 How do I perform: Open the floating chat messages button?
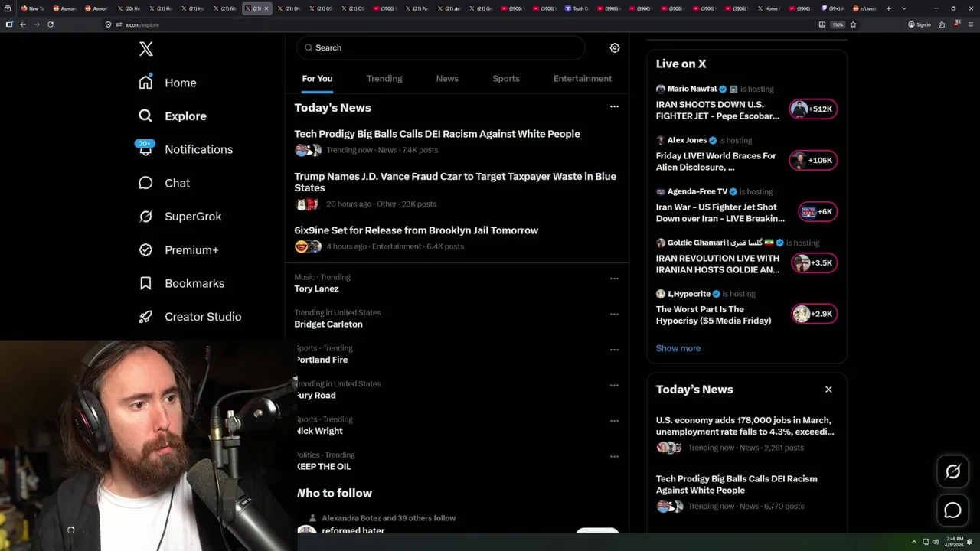tap(952, 510)
